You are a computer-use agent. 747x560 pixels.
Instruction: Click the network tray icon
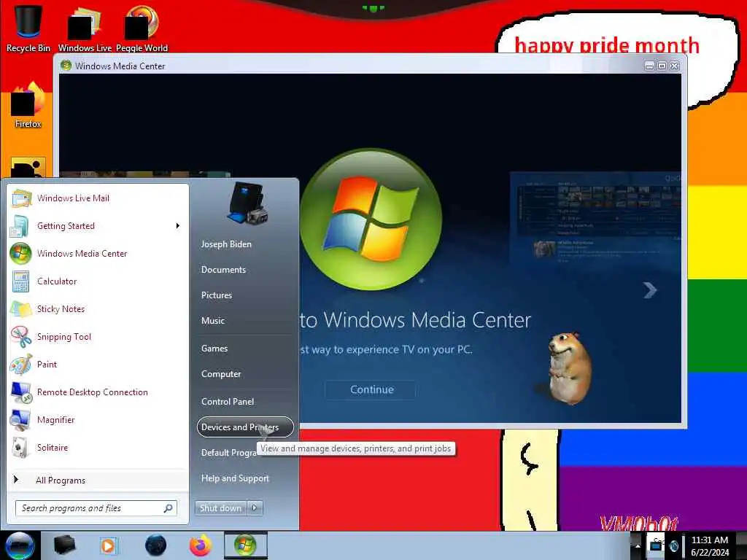click(x=656, y=545)
